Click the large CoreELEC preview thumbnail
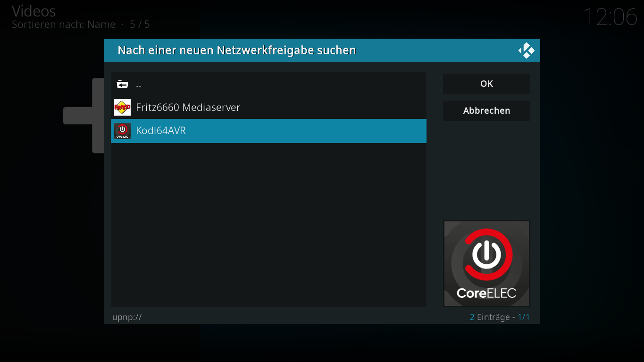This screenshot has height=362, width=644. click(486, 263)
